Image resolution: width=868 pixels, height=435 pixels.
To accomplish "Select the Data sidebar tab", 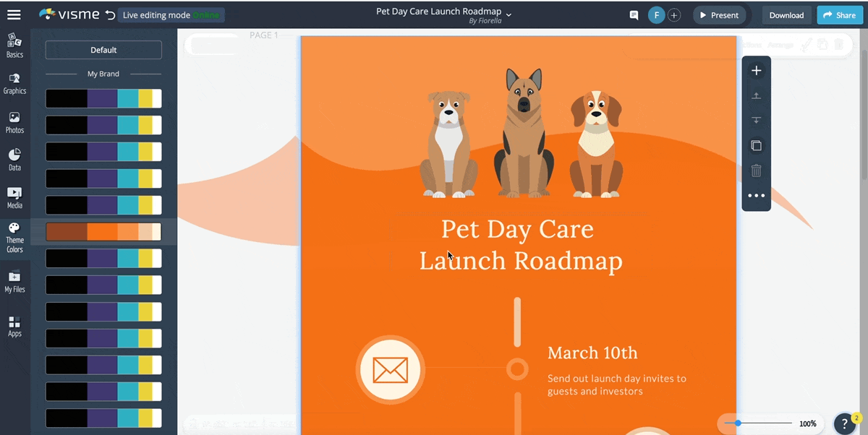I will (14, 160).
